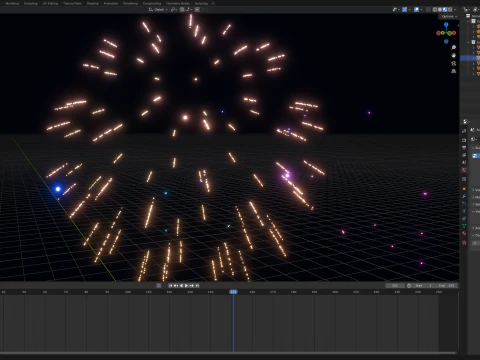Open the Object properties tab
Viewport: 480px width, 360px height.
tap(464, 189)
